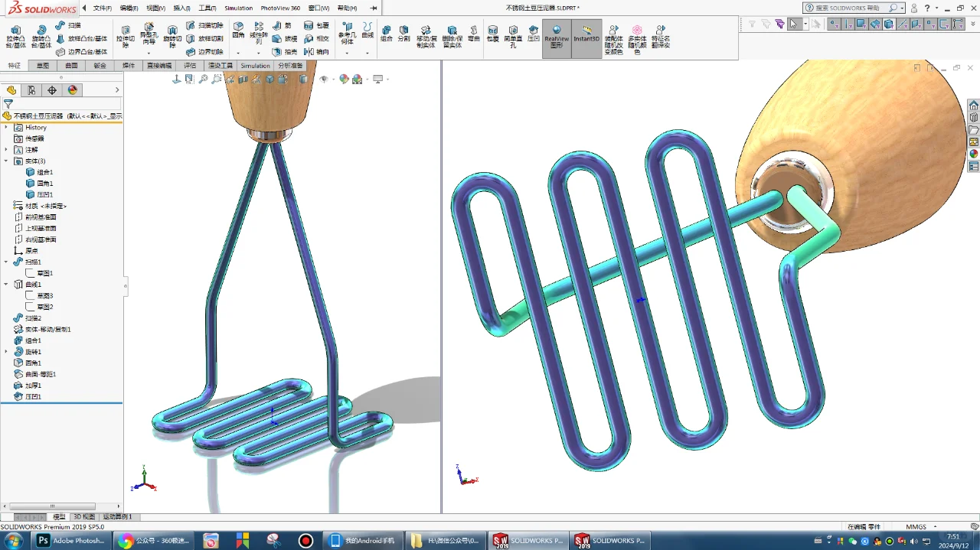Switch to the 运动算例1 motion study tab
The width and height of the screenshot is (980, 550).
[x=118, y=516]
